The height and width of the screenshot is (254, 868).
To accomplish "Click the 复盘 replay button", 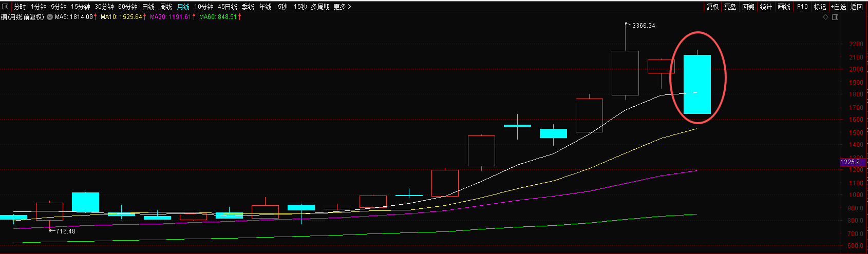I will 730,7.
